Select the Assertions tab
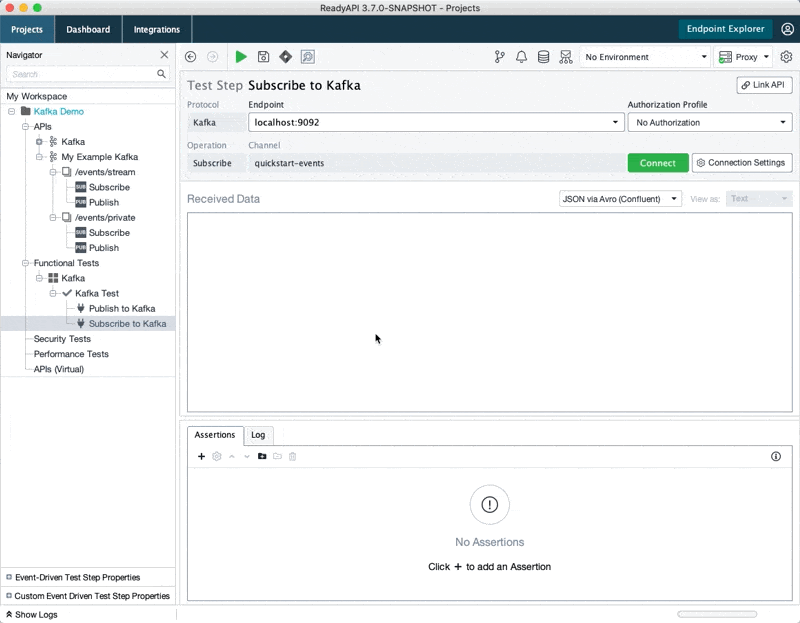 coord(215,435)
